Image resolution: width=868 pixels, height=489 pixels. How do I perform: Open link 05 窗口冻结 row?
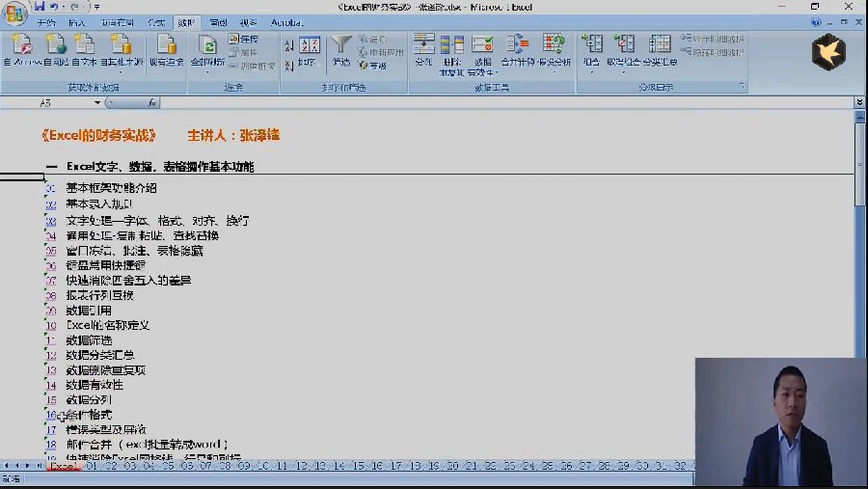point(50,252)
